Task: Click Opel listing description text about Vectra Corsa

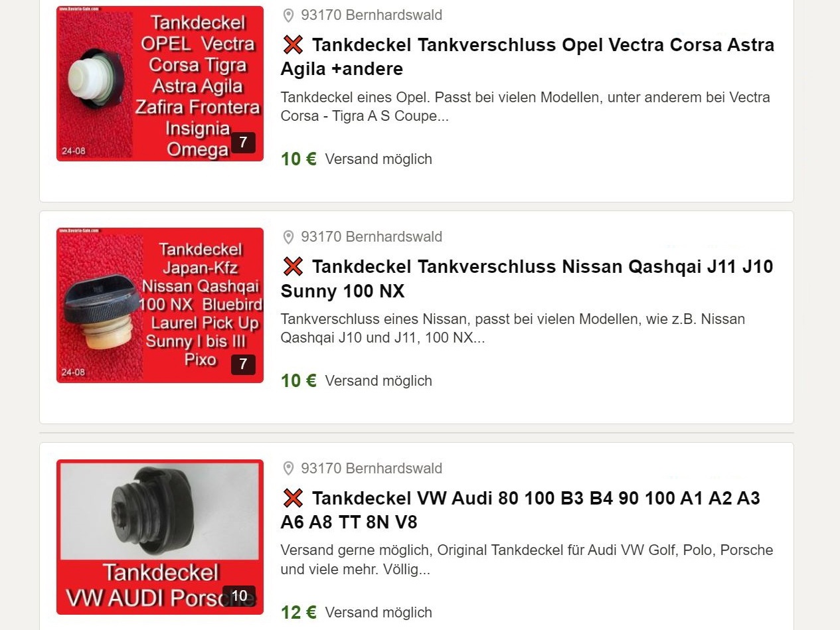Action: 525,107
